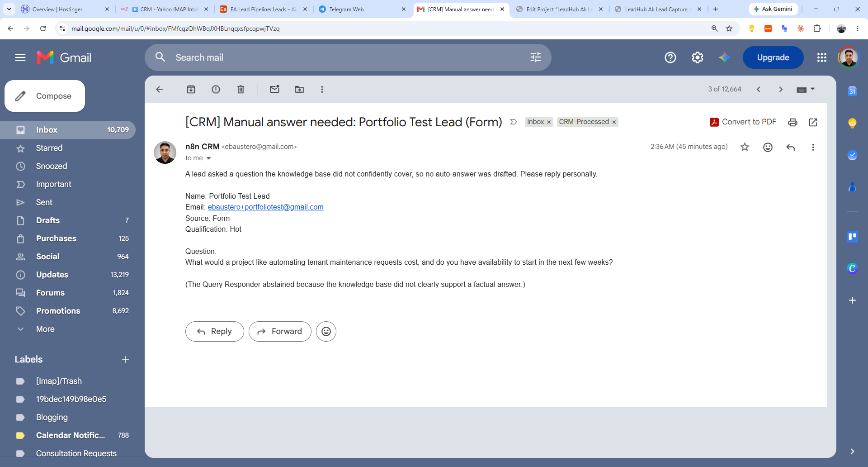Toggle the importance marker beside the subject
This screenshot has width=868, height=467.
[x=513, y=122]
